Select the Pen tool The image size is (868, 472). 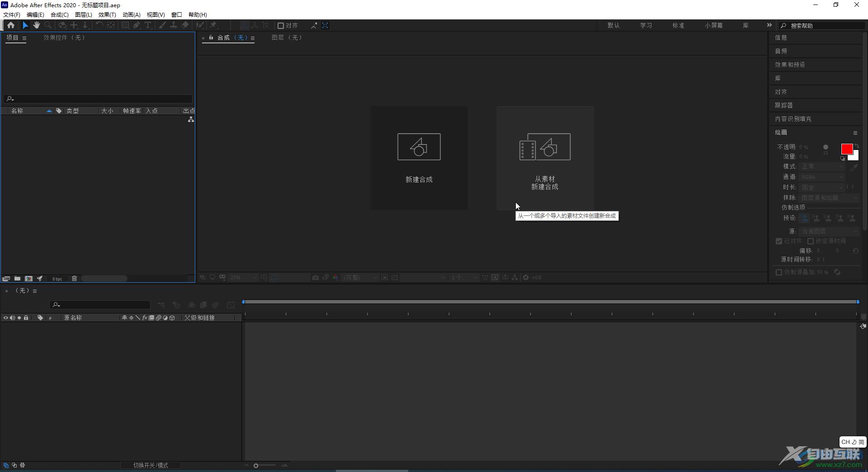[x=137, y=25]
